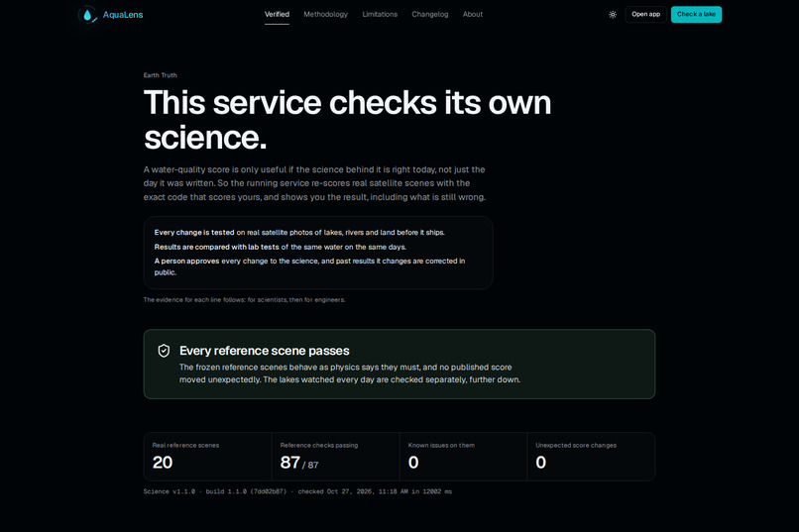The height and width of the screenshot is (532, 799).
Task: Click the Science v1.1.0 build info line
Action: pyautogui.click(x=297, y=491)
